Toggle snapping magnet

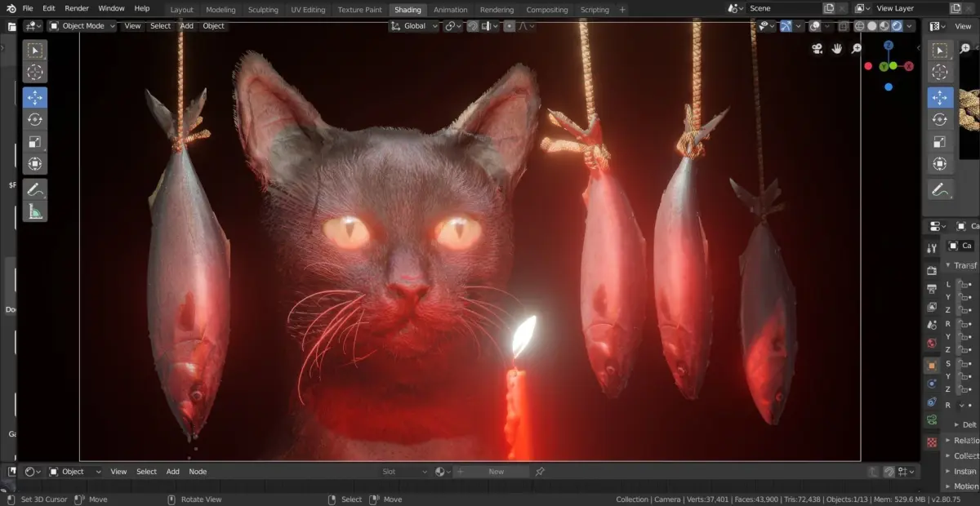pyautogui.click(x=472, y=26)
